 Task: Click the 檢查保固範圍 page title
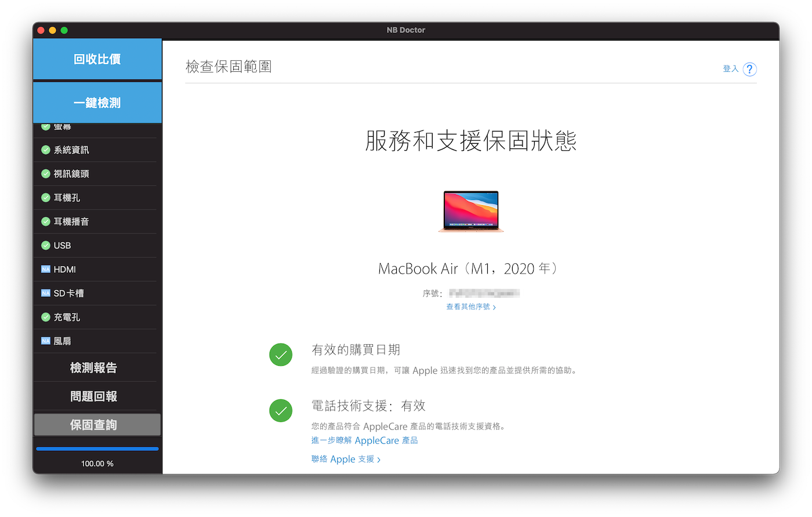point(229,67)
